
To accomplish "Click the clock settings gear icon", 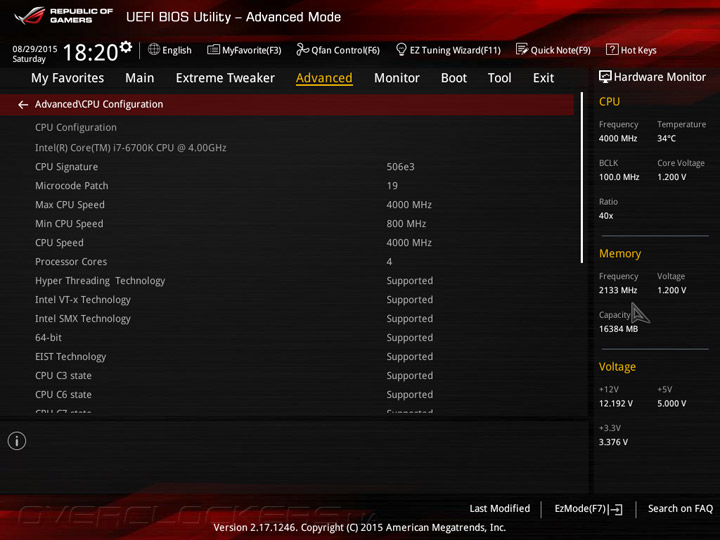I will click(126, 47).
